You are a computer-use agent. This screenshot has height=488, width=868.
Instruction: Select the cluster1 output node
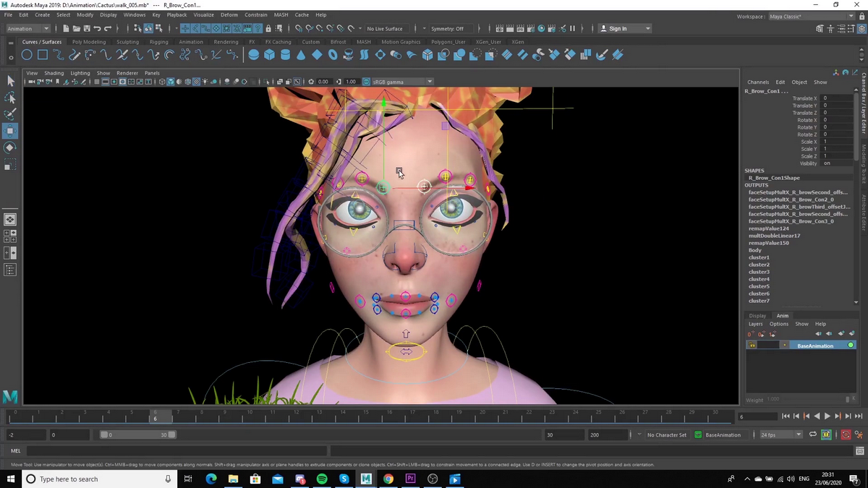[759, 257]
